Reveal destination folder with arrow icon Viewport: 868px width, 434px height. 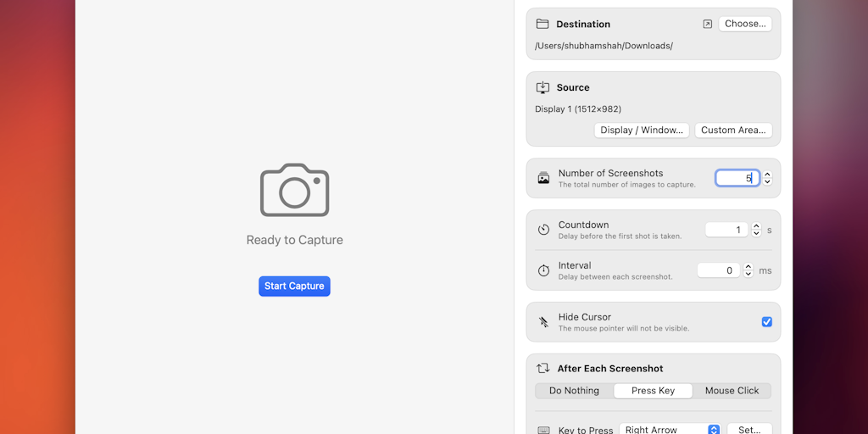click(708, 24)
